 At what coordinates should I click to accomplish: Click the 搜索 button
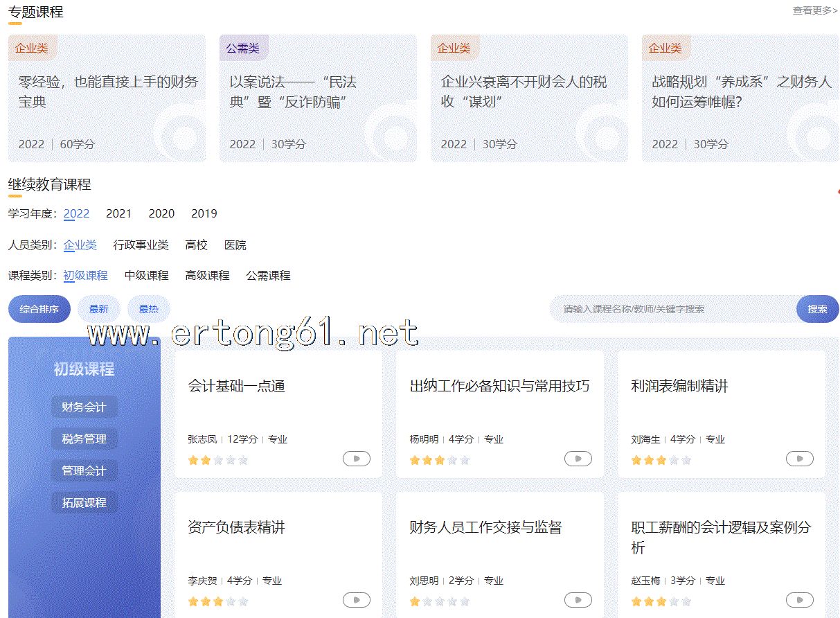click(817, 309)
